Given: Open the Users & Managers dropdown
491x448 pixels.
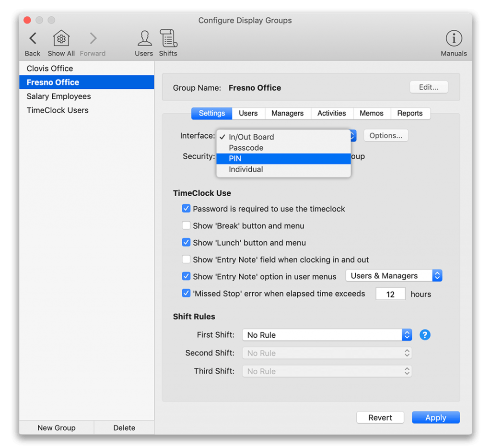Looking at the screenshot, I should (x=394, y=276).
